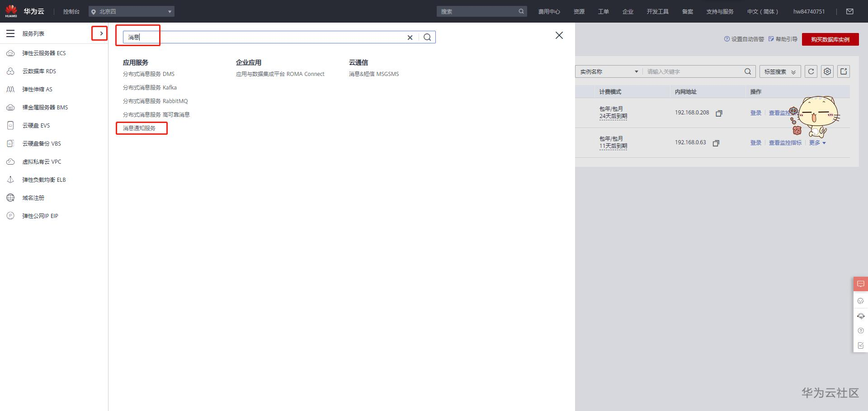The height and width of the screenshot is (411, 868).
Task: Open 开发工具 menu
Action: 657,12
